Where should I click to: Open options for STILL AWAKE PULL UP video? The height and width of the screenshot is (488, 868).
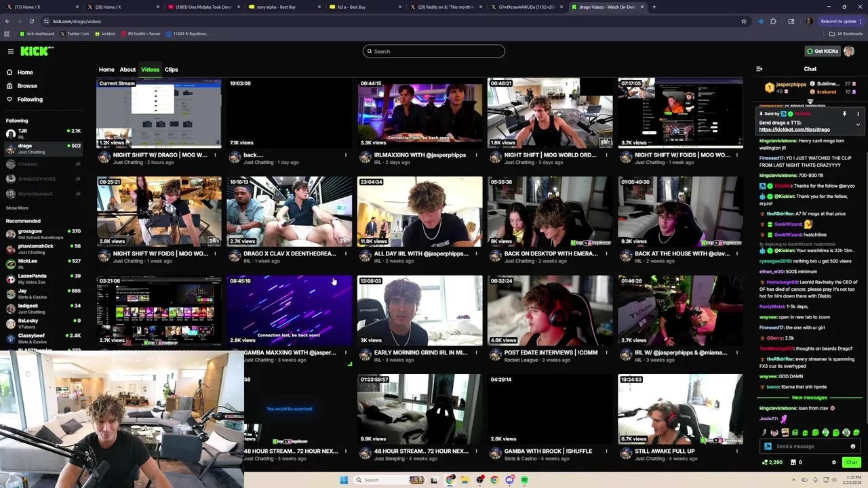coord(736,451)
